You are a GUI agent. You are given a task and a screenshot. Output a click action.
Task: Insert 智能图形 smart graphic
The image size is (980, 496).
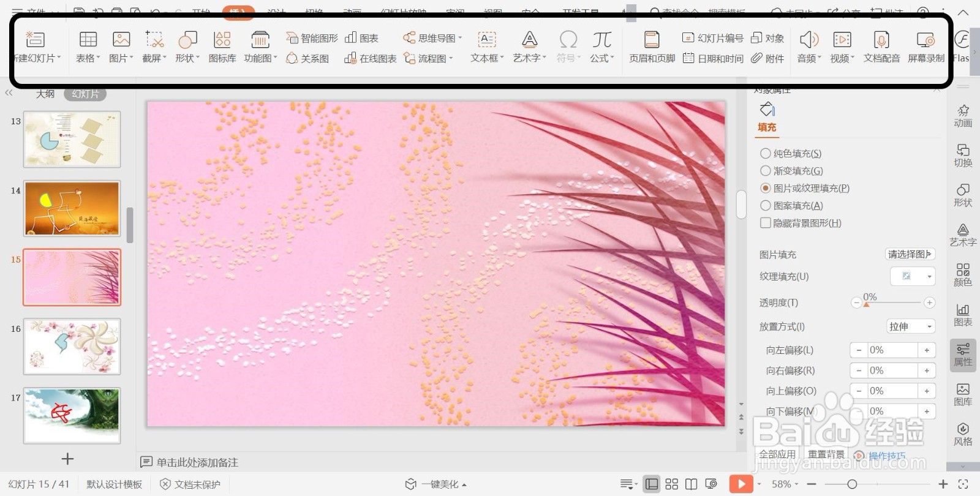point(312,38)
